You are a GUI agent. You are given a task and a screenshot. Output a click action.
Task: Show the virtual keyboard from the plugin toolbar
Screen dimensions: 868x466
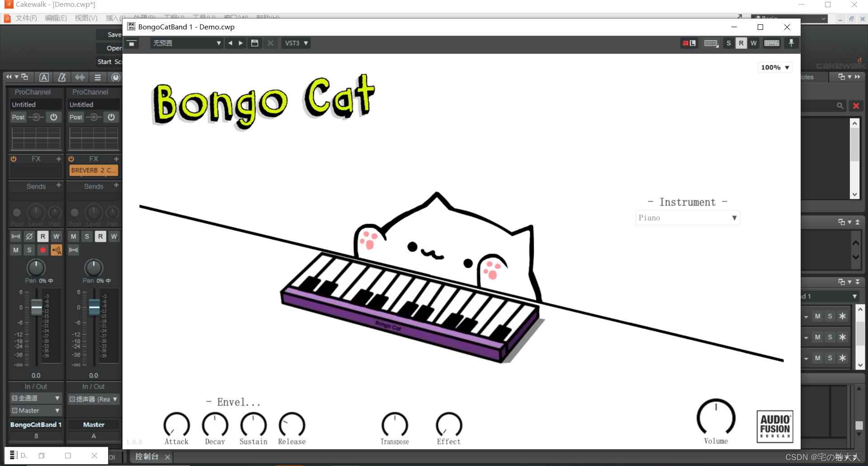pyautogui.click(x=772, y=43)
